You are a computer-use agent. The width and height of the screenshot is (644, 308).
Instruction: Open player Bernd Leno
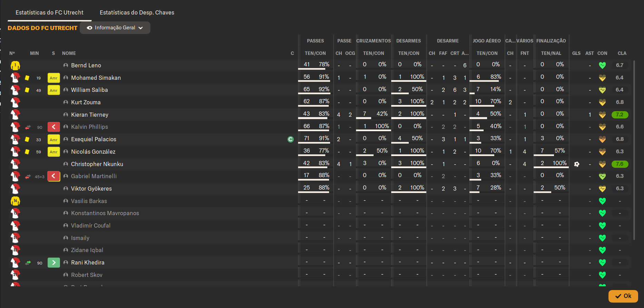pyautogui.click(x=86, y=65)
